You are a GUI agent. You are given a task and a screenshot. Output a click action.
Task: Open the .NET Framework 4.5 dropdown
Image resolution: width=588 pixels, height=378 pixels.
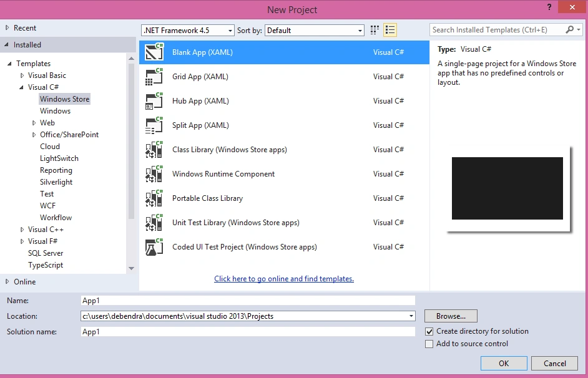click(x=188, y=31)
